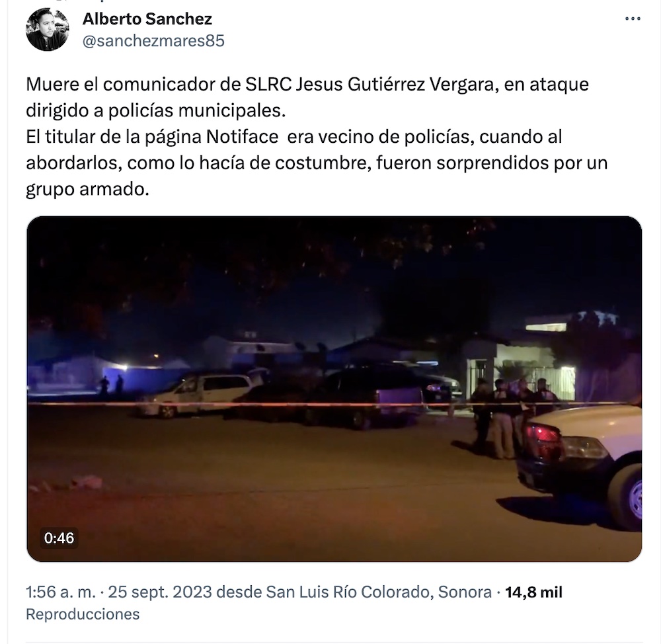Click the 14,8 mil view count
The width and height of the screenshot is (661, 644).
[533, 592]
